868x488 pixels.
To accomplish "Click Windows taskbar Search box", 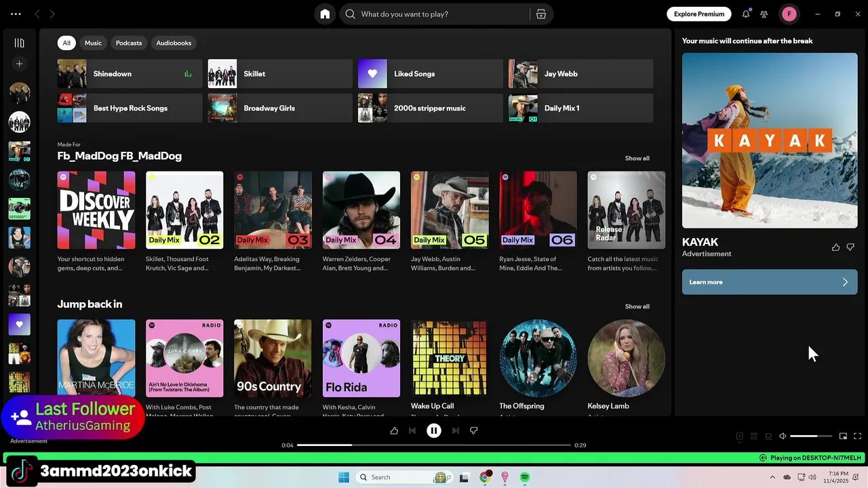I will [403, 477].
